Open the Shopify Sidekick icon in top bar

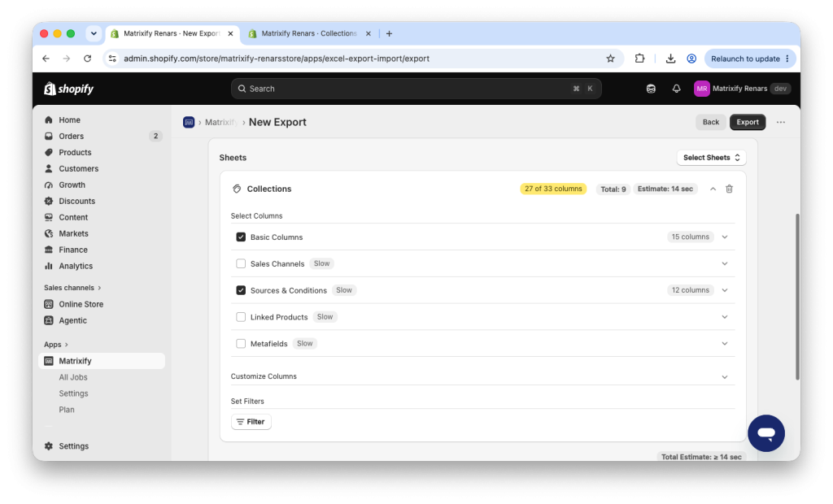coord(651,89)
